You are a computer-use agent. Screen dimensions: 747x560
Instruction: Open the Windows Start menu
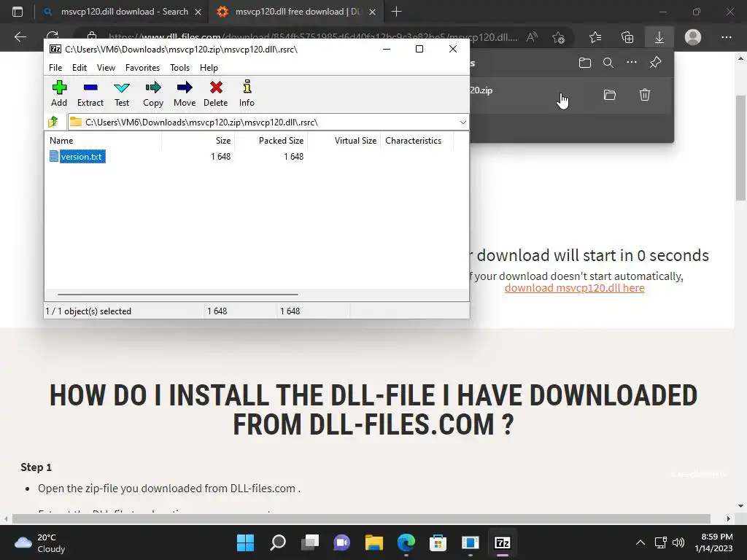click(245, 542)
